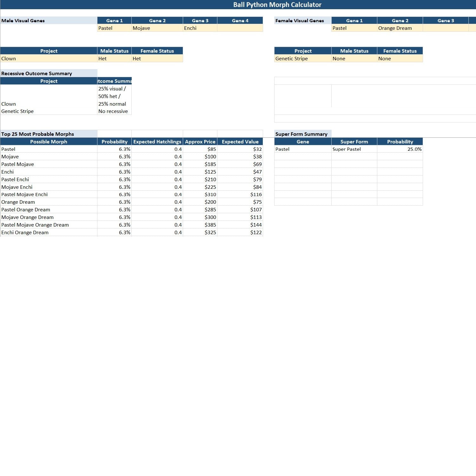Click the 'Possible Morph' column header
The image size is (476, 476).
pyautogui.click(x=49, y=142)
